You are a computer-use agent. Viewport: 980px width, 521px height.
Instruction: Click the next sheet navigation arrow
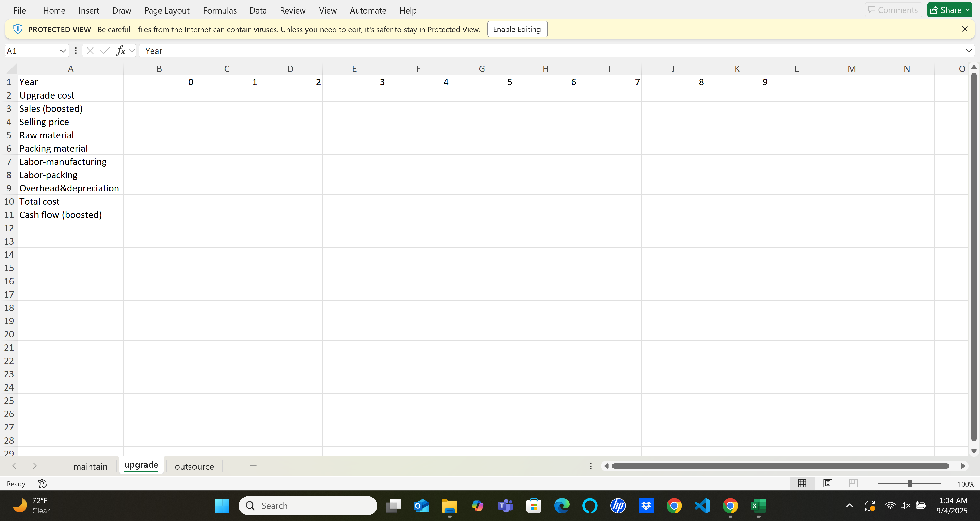[x=35, y=466]
